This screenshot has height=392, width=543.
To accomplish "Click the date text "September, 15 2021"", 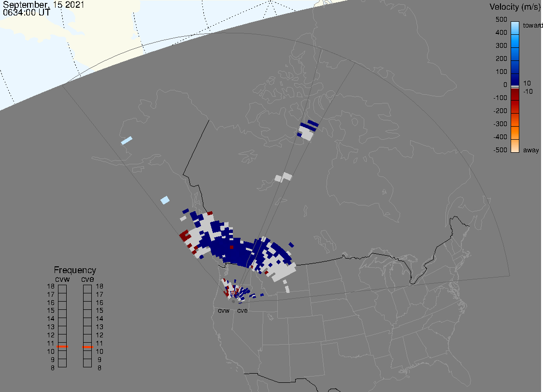I will click(x=43, y=5).
